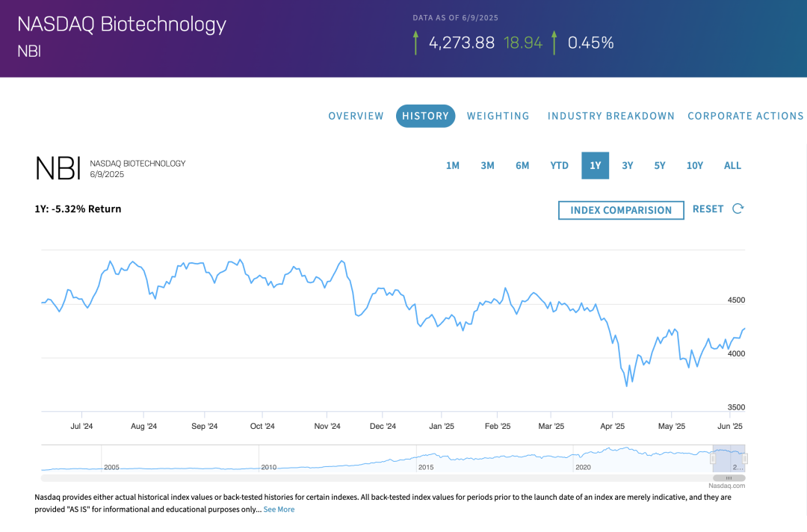Click the RESET text button
The width and height of the screenshot is (807, 532).
click(708, 209)
